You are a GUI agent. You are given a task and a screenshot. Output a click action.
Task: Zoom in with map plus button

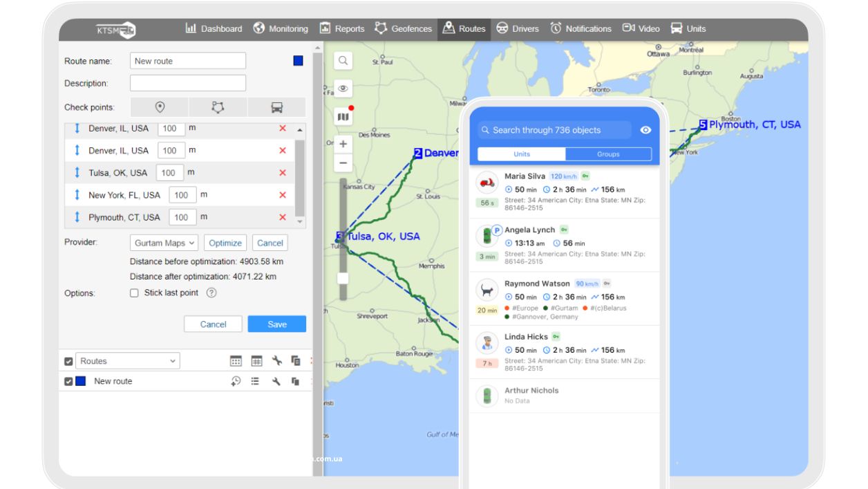343,145
